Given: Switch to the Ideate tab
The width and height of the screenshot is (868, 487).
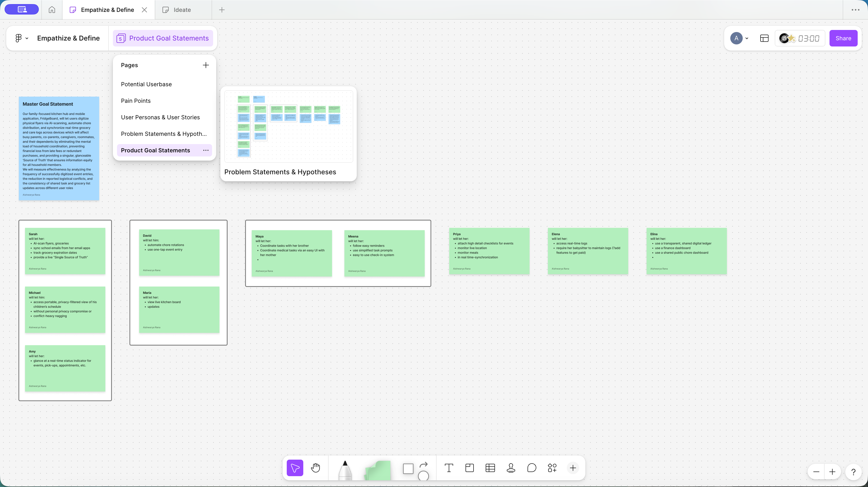Looking at the screenshot, I should pos(182,10).
